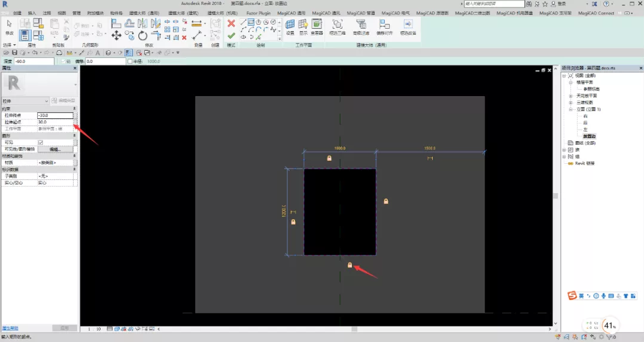
Task: Collapse the Constraints section in Properties
Action: [x=74, y=109]
